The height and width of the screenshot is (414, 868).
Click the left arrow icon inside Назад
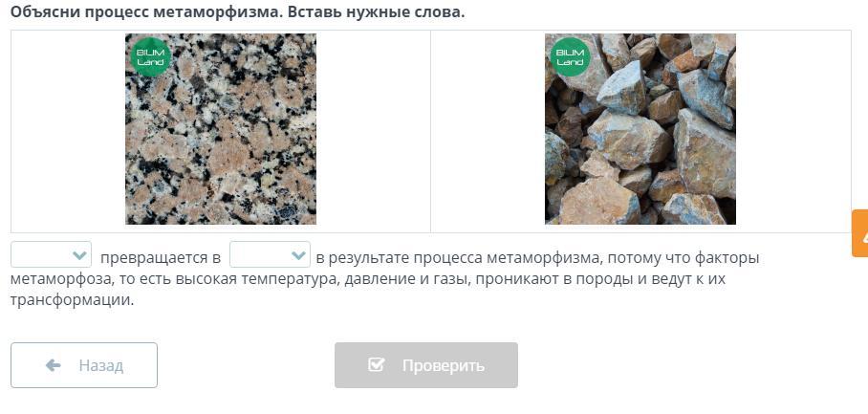(x=54, y=365)
